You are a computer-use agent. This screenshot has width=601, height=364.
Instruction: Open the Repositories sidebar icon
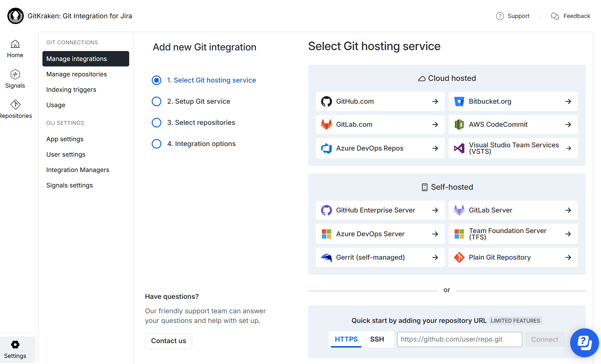coord(15,105)
